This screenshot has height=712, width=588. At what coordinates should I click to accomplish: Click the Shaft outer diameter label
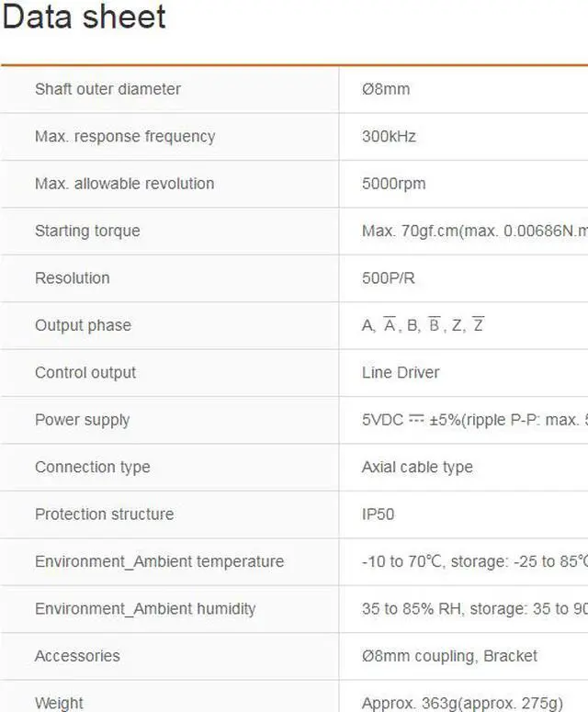107,89
